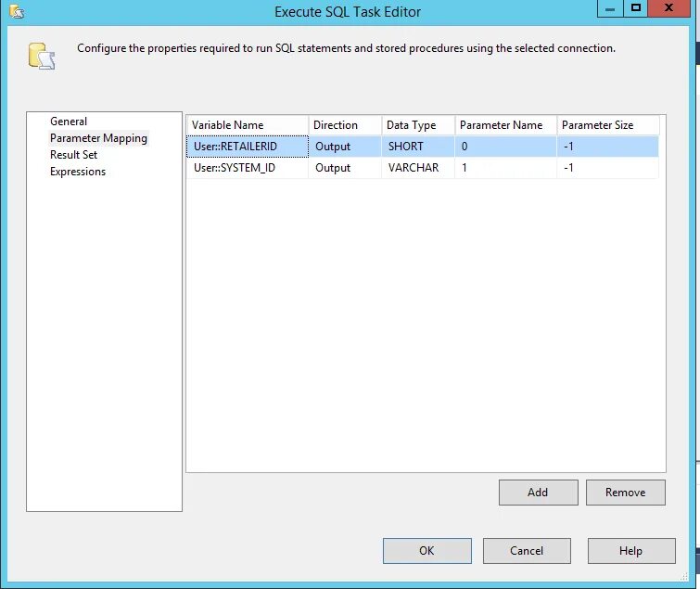
Task: Click parameter name 1 cell
Action: 505,168
